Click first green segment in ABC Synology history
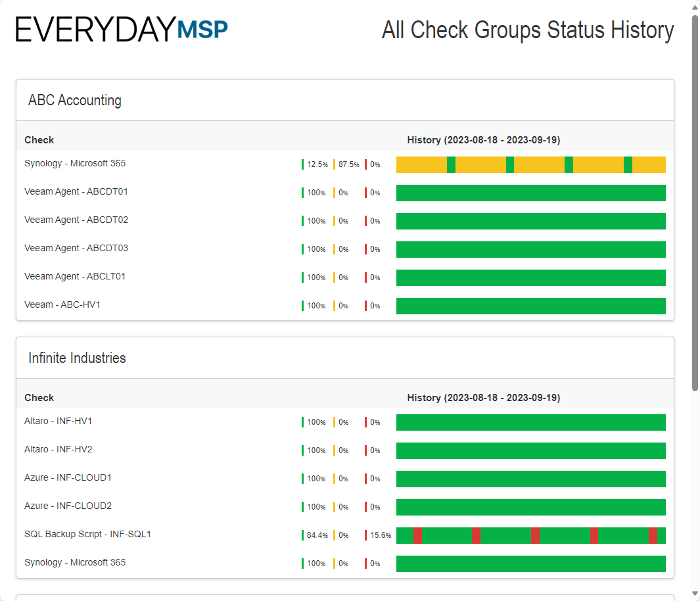 click(451, 164)
